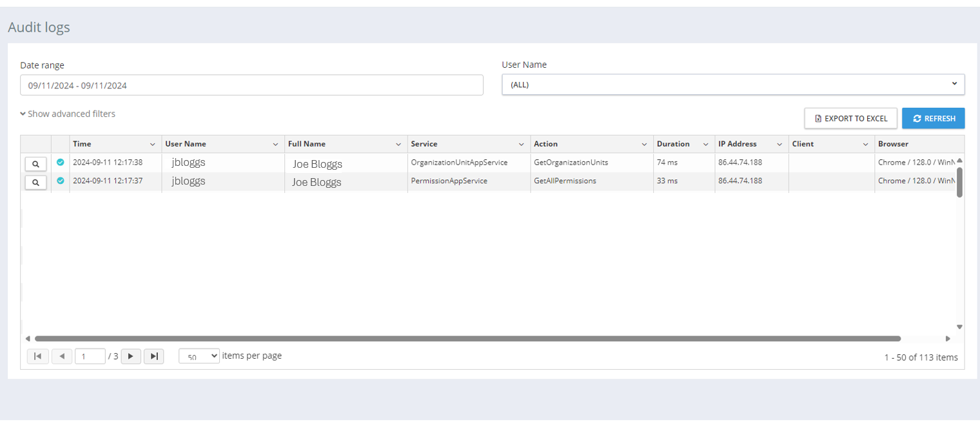Refresh the audit logs list
Image resolution: width=980 pixels, height=435 pixels.
pos(933,118)
